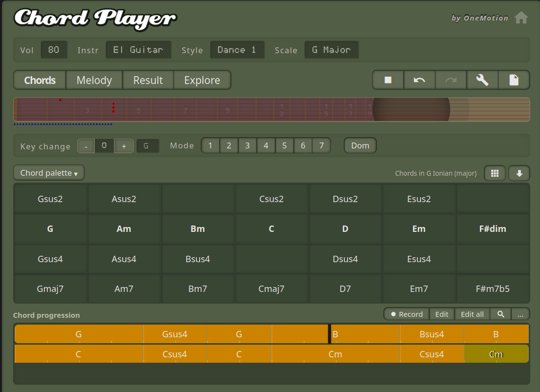Screen dimensions: 540x392
Task: Open the more options ellipsis button
Action: 520,314
